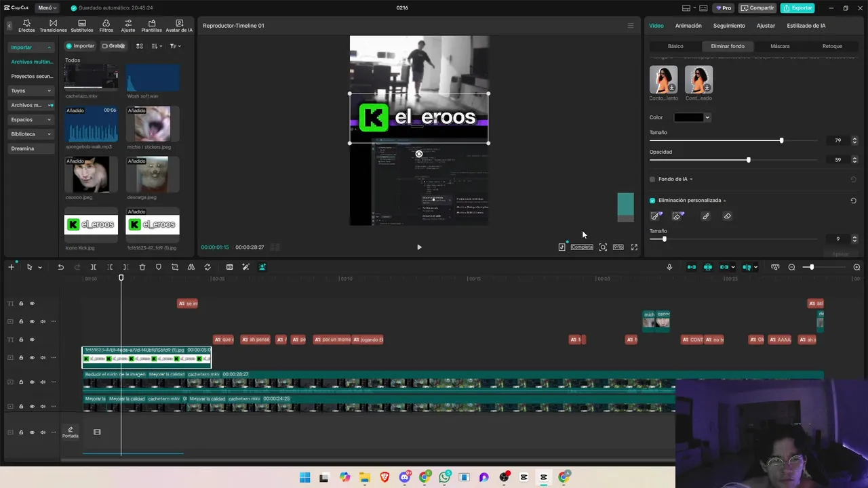Open File Explorer from the taskbar
This screenshot has width=868, height=488.
tap(365, 477)
